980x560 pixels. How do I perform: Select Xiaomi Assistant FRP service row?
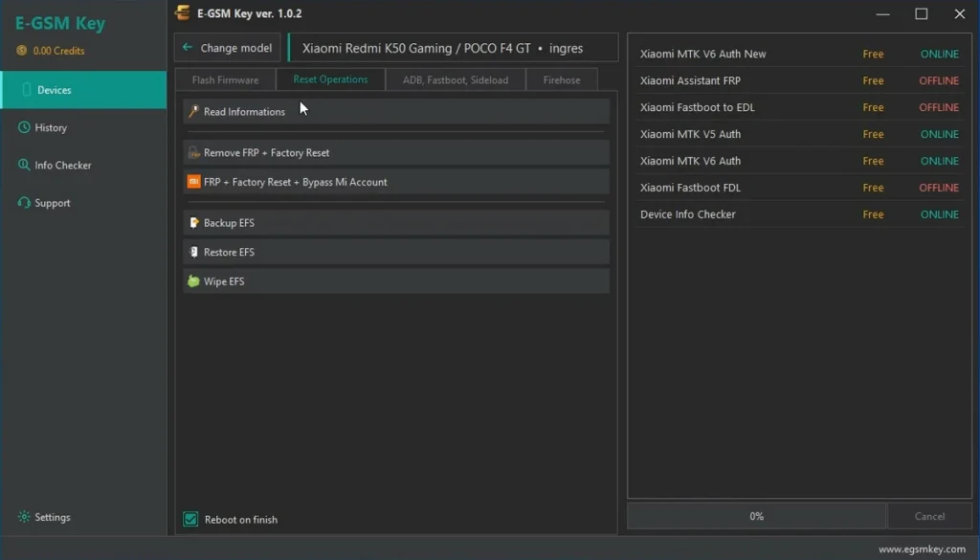coord(799,80)
